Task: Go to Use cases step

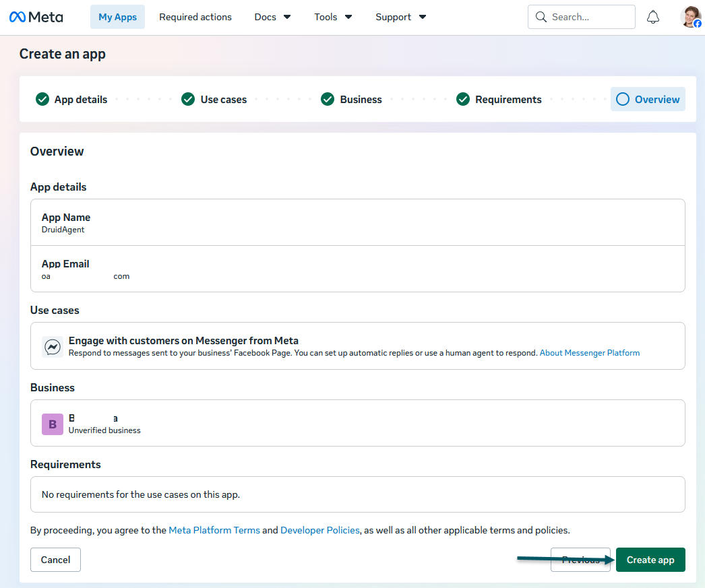Action: click(224, 99)
